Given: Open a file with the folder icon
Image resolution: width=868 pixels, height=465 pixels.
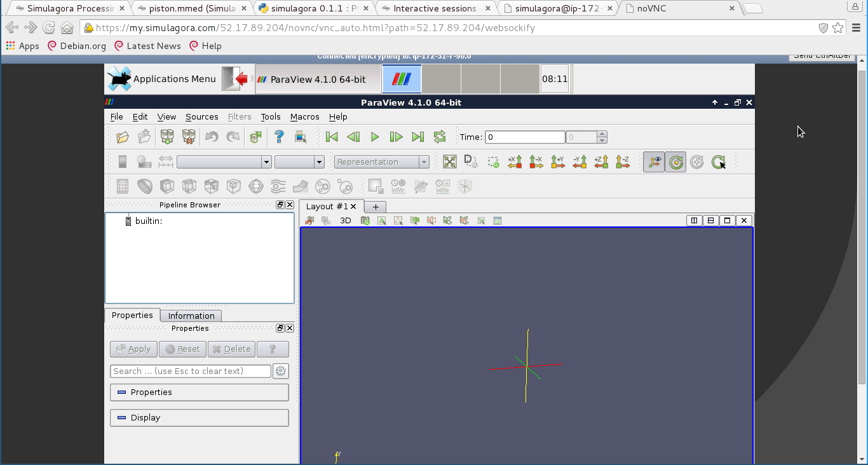Looking at the screenshot, I should (123, 137).
